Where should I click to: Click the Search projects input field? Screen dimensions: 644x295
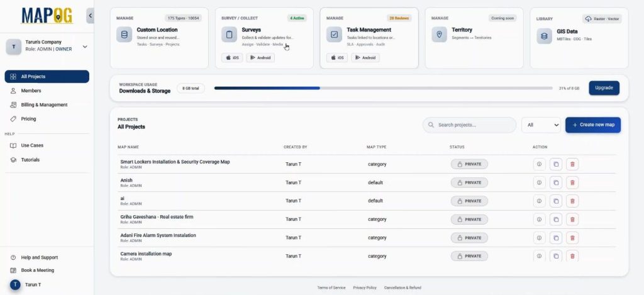coord(469,125)
